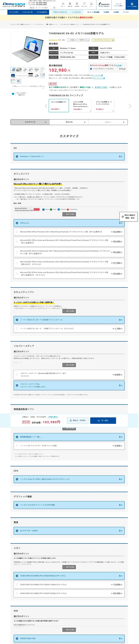This screenshot has height=644, width=139.
Task: Open ゲーミングPC nav menu
Action: (x=14, y=12)
